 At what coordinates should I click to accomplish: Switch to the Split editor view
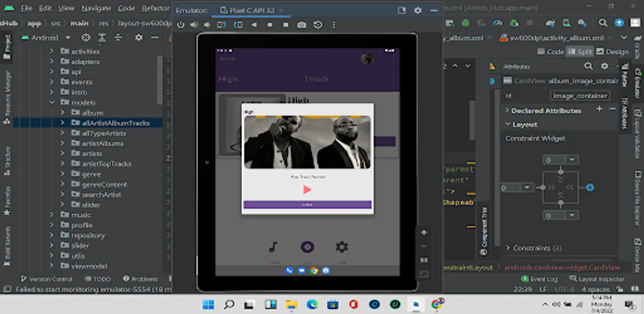pyautogui.click(x=580, y=52)
